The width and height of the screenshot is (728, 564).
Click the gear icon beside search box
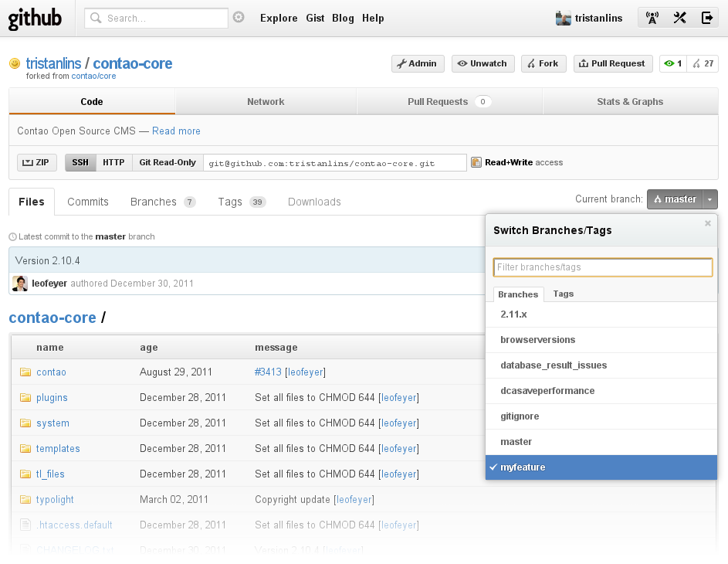pyautogui.click(x=239, y=18)
